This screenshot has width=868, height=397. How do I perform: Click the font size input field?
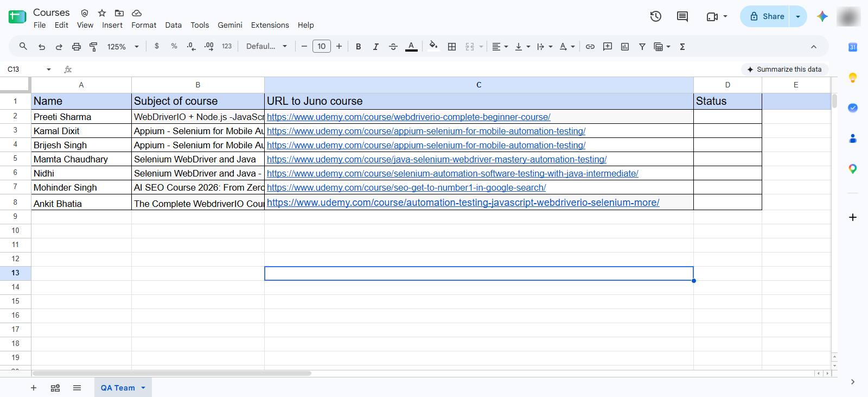tap(322, 47)
